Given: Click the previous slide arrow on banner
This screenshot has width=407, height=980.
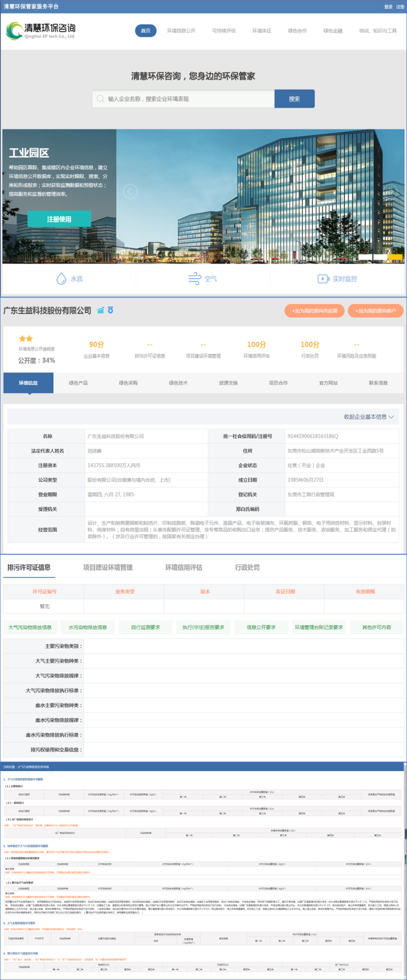Looking at the screenshot, I should (x=130, y=191).
